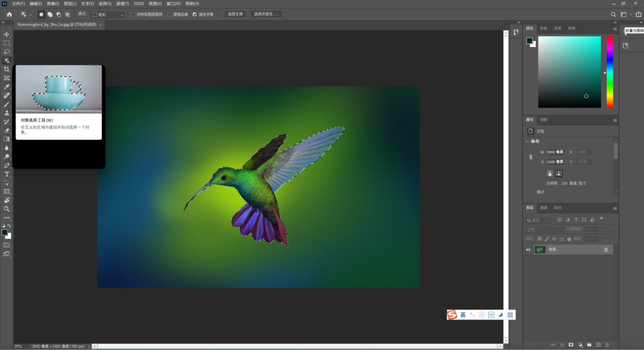The image size is (644, 350).
Task: Click the Home icon in options bar
Action: tap(9, 14)
